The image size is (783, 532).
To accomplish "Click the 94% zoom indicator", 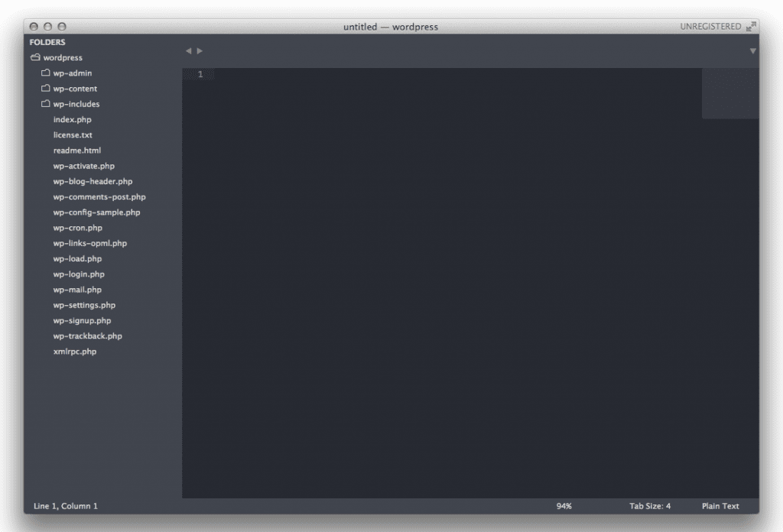I will tap(564, 505).
